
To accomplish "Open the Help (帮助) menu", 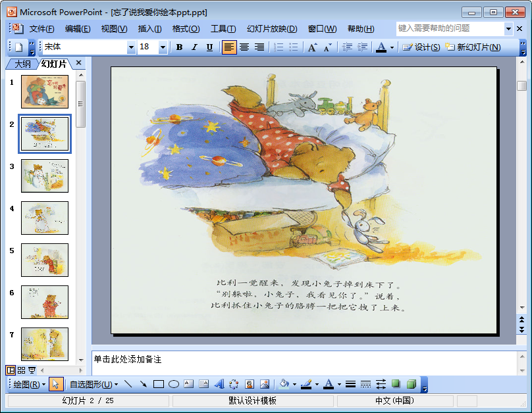I will (361, 29).
